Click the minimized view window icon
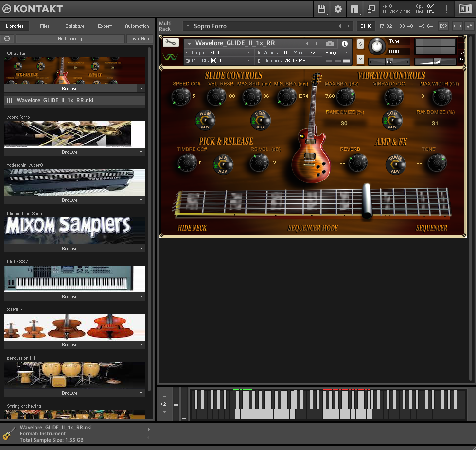The width and height of the screenshot is (476, 450). (x=371, y=9)
